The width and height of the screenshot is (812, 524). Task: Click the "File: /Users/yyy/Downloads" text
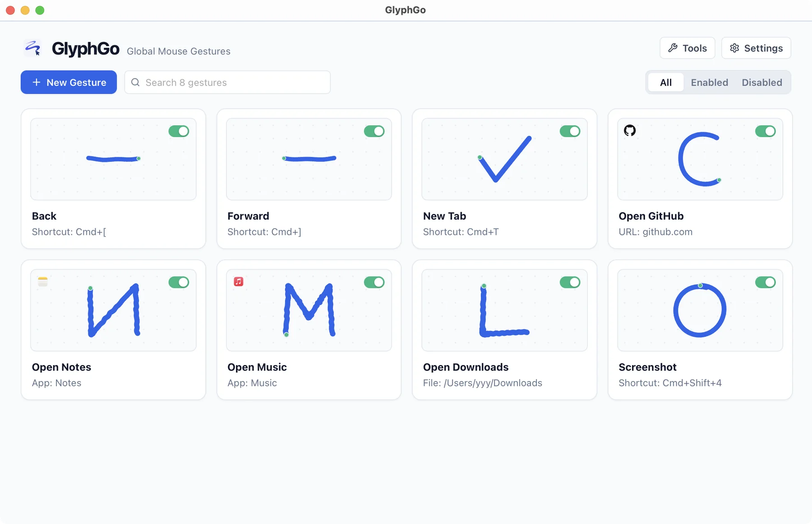pos(483,383)
